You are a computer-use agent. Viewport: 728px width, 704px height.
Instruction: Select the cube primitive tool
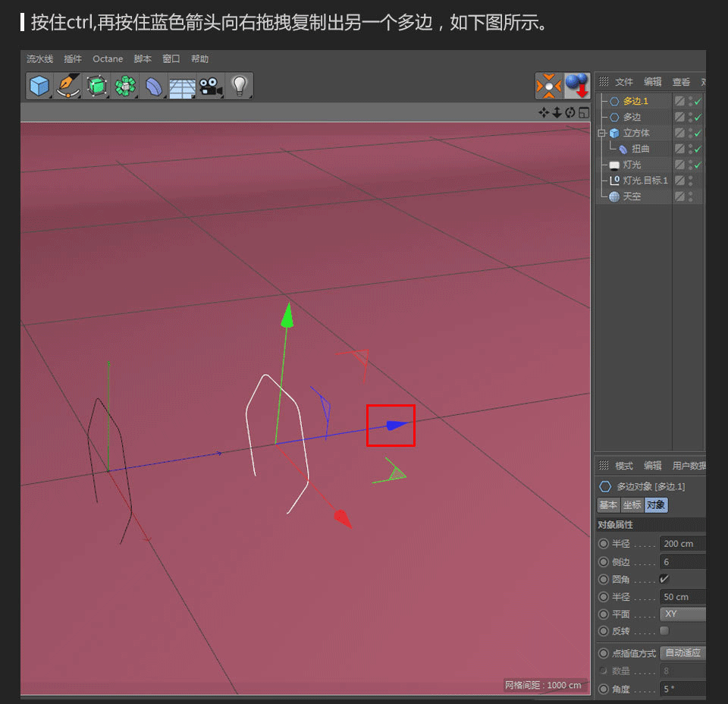tap(39, 86)
